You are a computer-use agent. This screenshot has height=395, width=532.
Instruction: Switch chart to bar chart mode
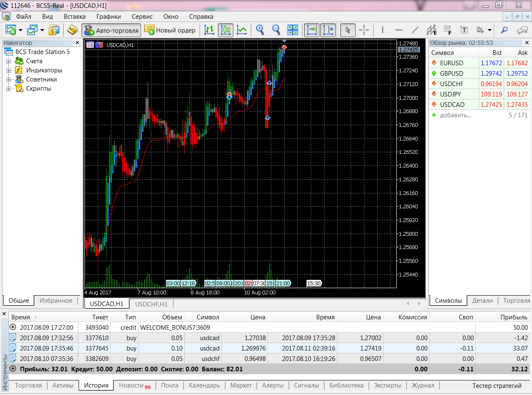[209, 30]
